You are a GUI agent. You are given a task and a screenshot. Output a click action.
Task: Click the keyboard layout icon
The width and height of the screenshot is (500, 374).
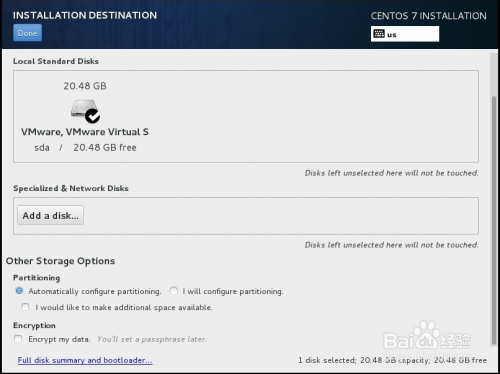379,34
